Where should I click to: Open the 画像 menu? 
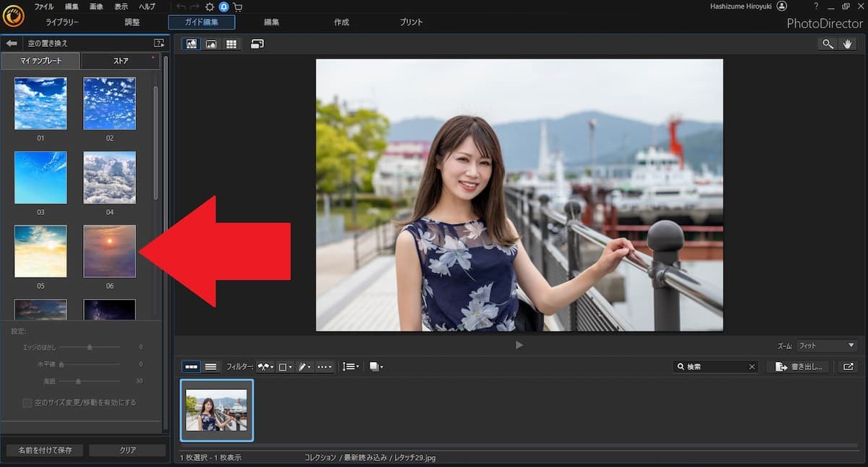point(96,7)
